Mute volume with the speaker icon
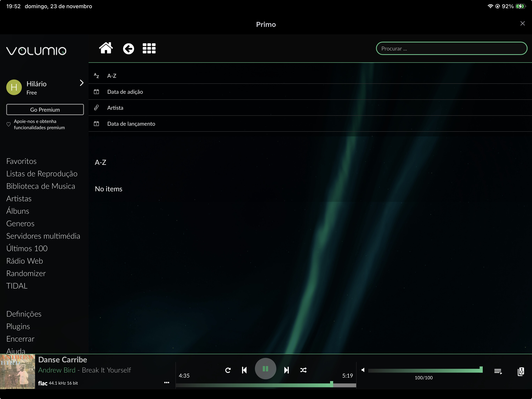The width and height of the screenshot is (532, 399). (363, 370)
